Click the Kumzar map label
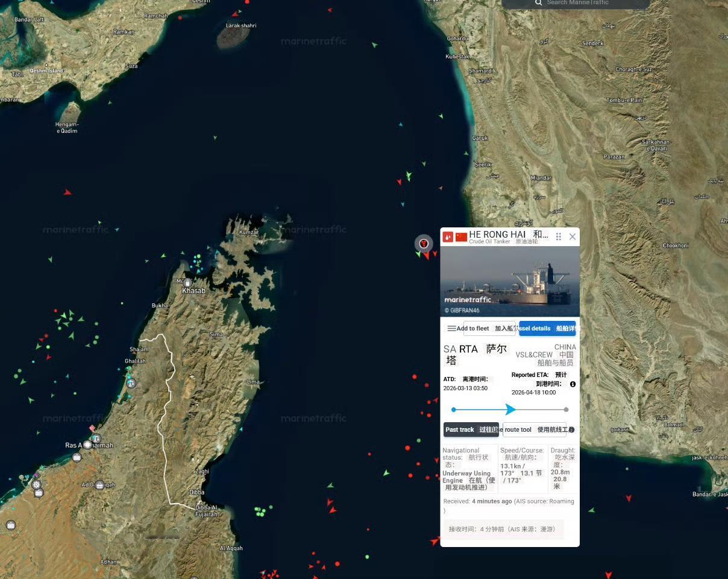This screenshot has height=579, width=728. (x=249, y=232)
